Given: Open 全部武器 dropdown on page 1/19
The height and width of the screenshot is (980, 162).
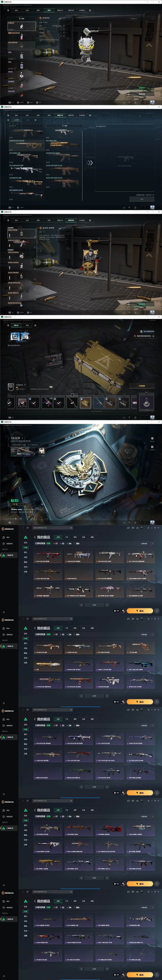Looking at the screenshot, I should (147, 544).
